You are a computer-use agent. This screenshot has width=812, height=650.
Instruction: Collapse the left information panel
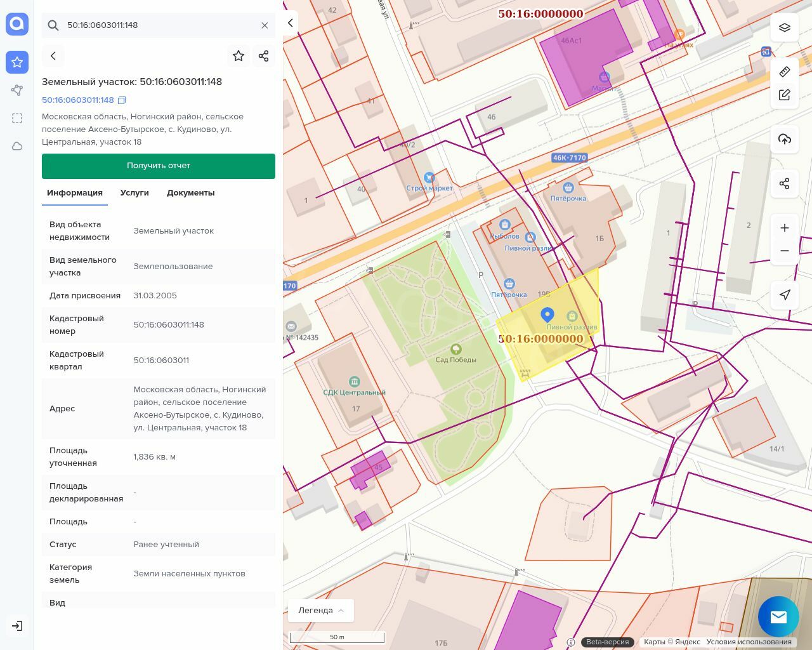pos(291,23)
